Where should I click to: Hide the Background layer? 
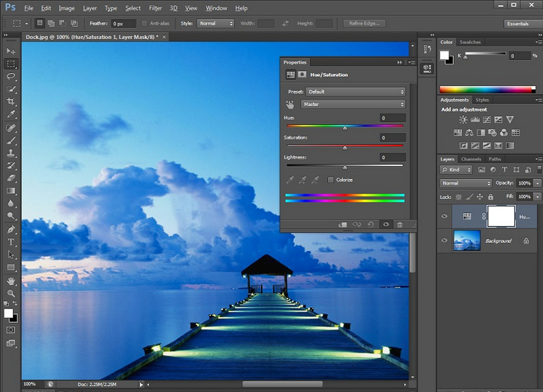[x=444, y=241]
